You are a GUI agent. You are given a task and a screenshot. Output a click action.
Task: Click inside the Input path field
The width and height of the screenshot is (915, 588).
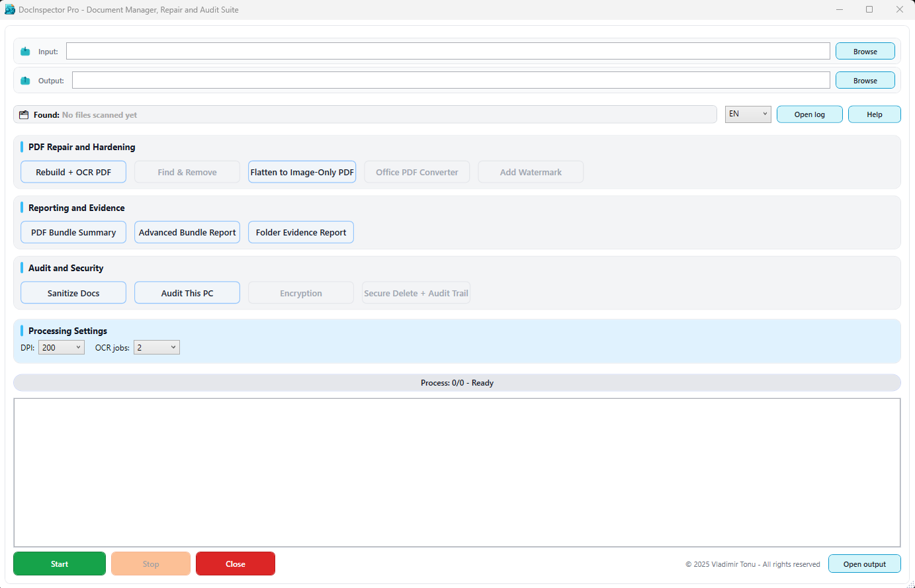(447, 51)
